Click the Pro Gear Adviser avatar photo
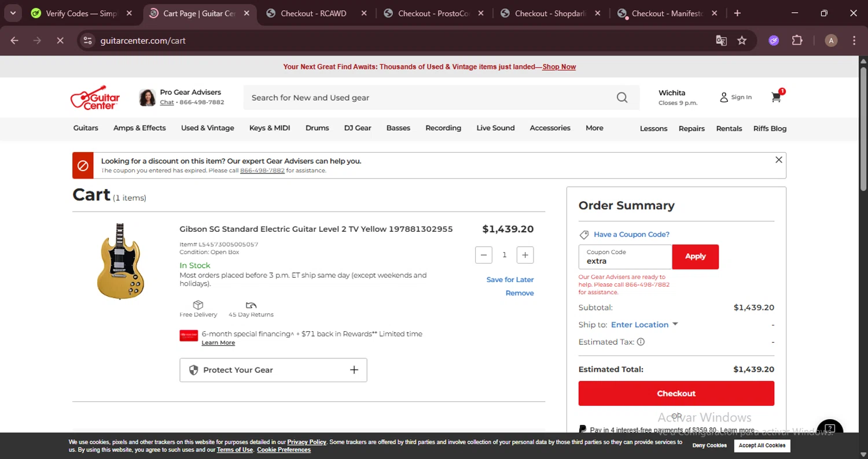 click(147, 98)
